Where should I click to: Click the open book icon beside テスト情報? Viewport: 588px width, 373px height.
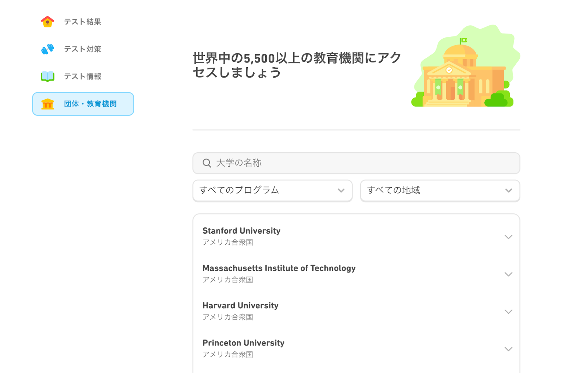point(47,76)
